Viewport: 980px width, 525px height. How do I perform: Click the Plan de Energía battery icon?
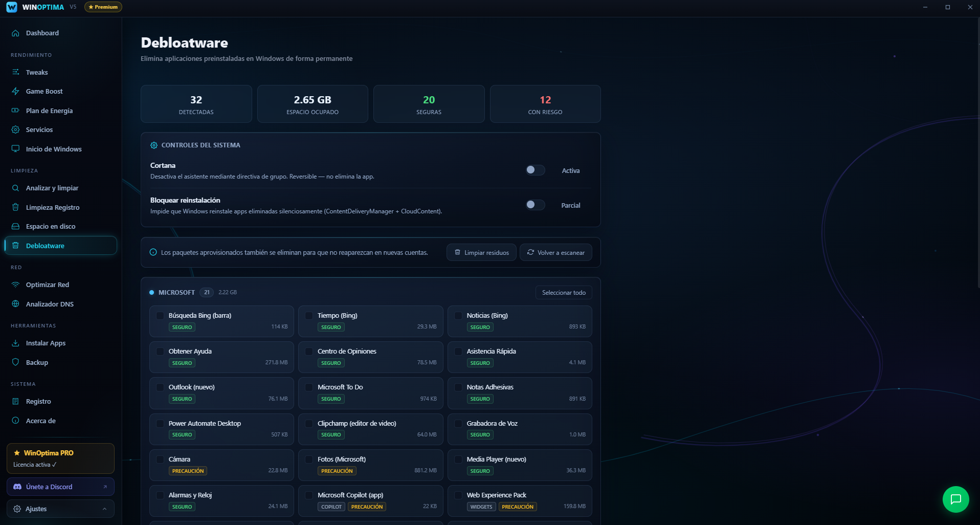pyautogui.click(x=15, y=111)
